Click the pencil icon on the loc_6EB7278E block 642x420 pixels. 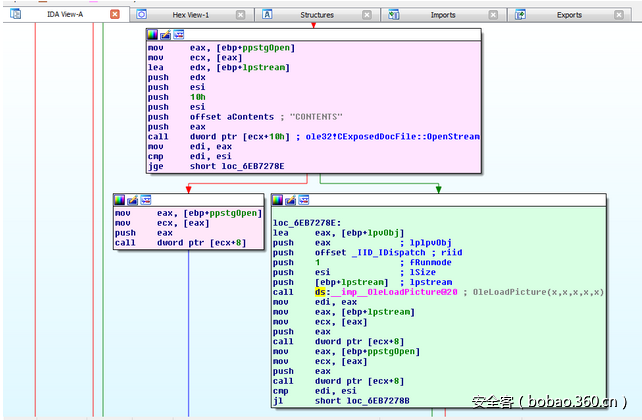(290, 201)
